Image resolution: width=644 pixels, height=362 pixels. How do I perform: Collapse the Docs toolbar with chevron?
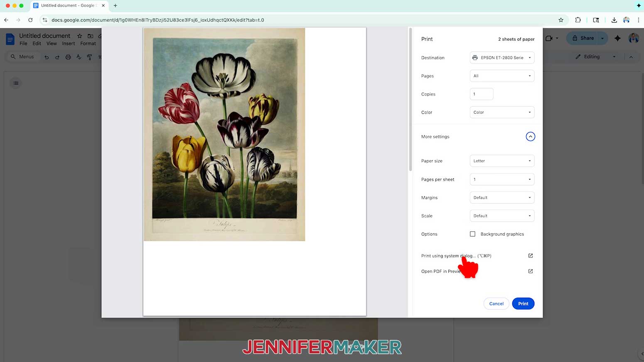pyautogui.click(x=631, y=57)
